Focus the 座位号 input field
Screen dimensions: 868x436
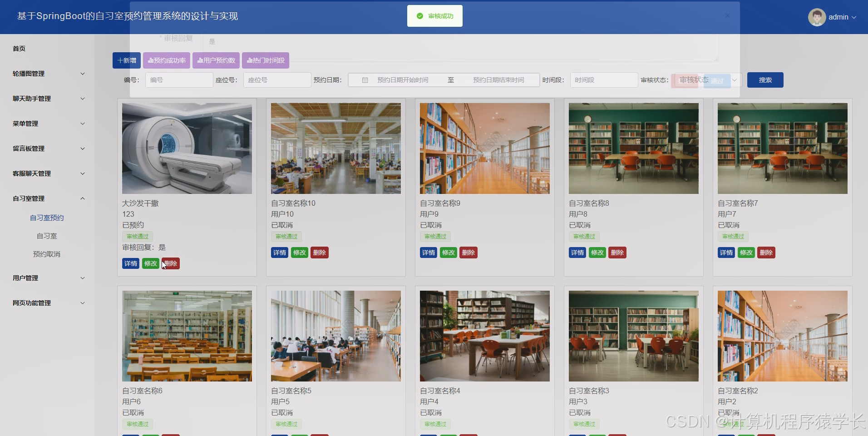pyautogui.click(x=277, y=80)
